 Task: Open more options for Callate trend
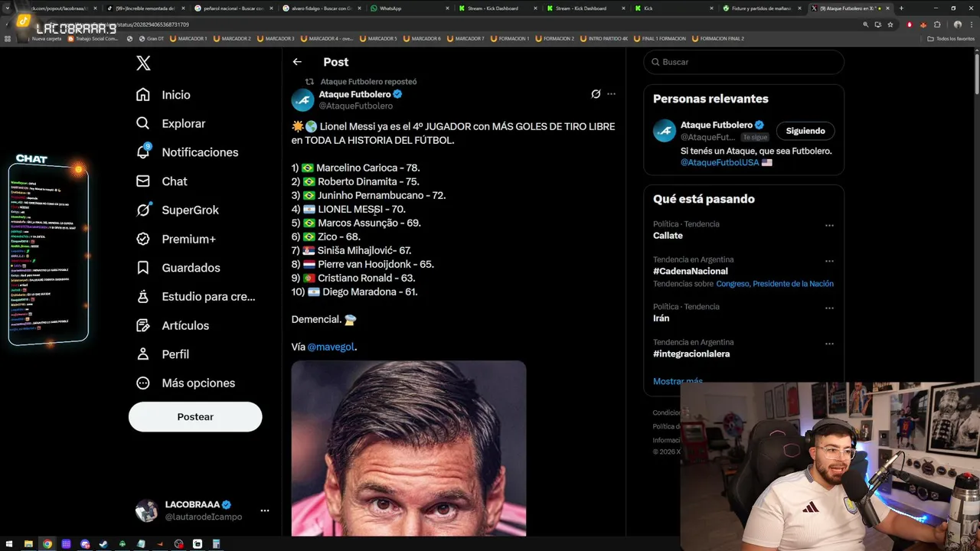coord(829,226)
